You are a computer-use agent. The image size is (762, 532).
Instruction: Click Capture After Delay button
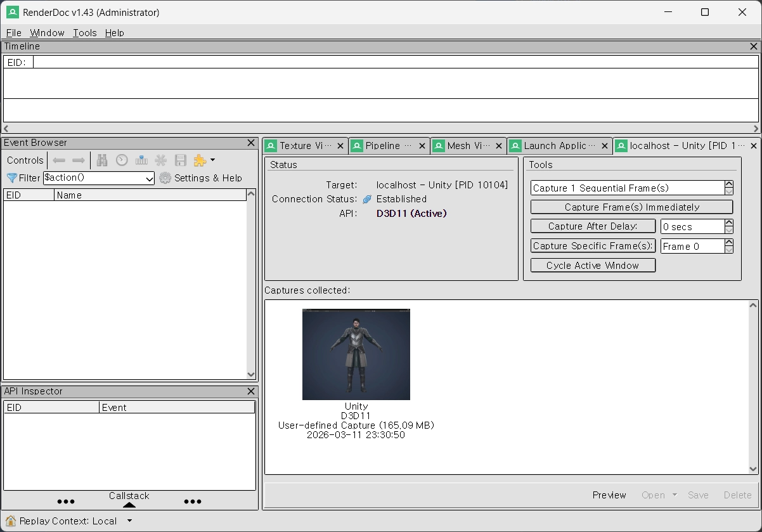593,226
